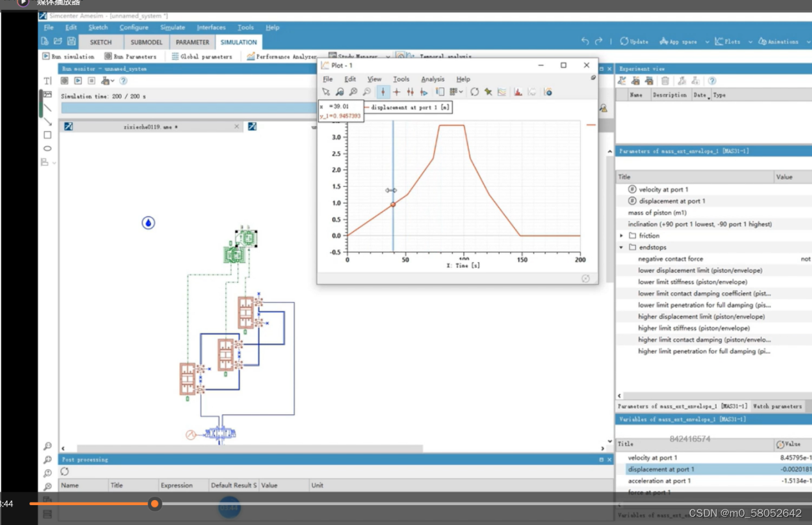
Task: Switch to PARAMETER mode tab
Action: [193, 42]
